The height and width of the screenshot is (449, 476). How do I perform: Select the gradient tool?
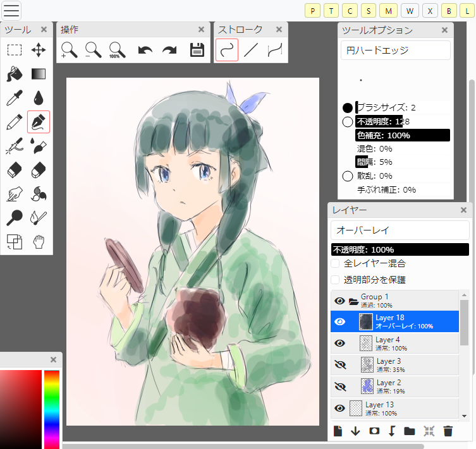[x=39, y=74]
